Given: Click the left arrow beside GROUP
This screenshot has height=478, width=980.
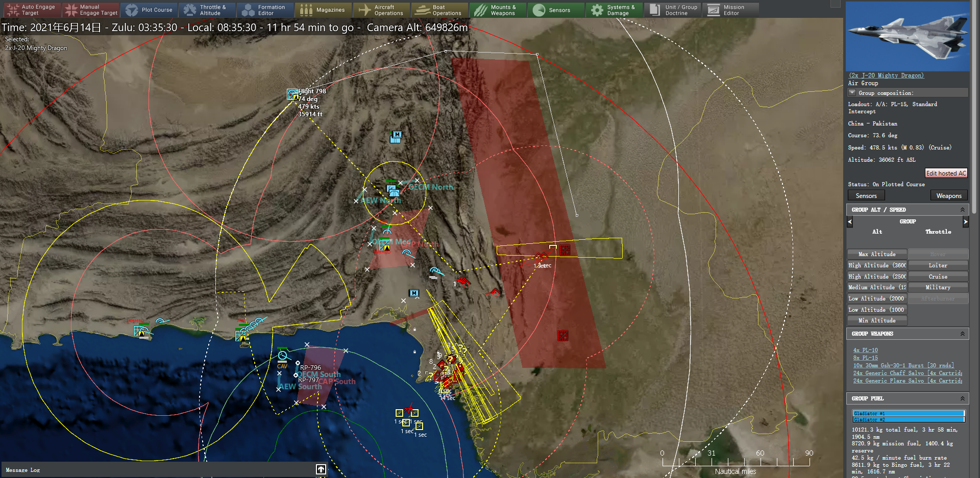Looking at the screenshot, I should tap(850, 222).
